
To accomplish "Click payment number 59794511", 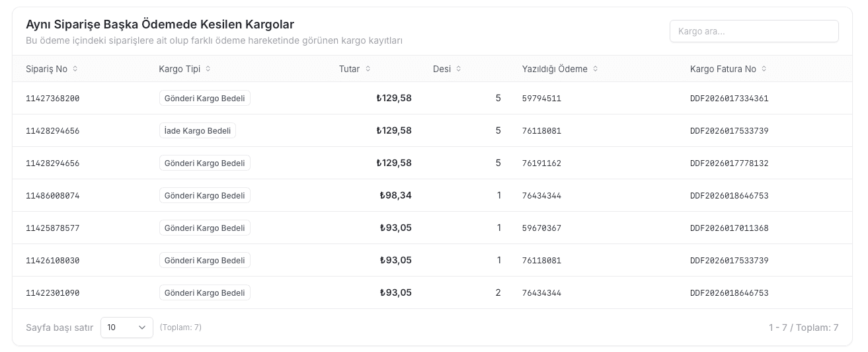I will pos(541,99).
